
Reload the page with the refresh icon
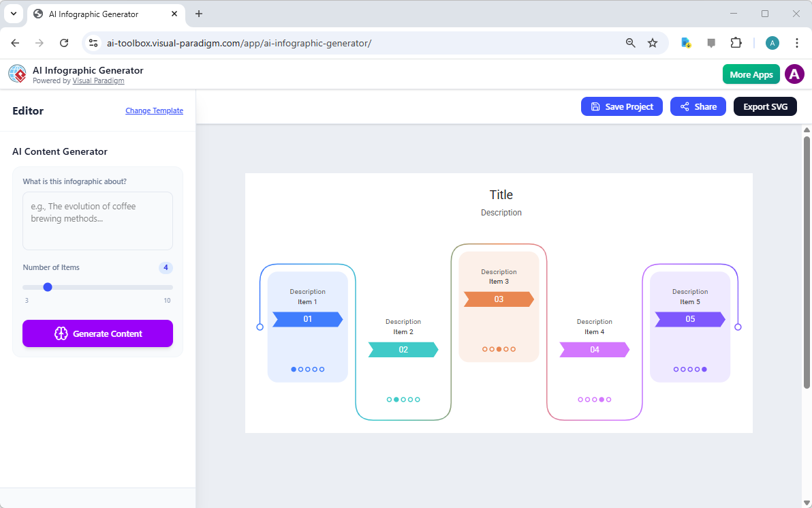pyautogui.click(x=64, y=42)
